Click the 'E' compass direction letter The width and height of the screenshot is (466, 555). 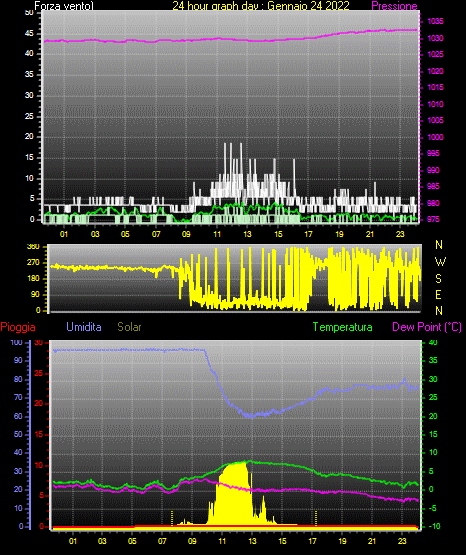pos(438,294)
